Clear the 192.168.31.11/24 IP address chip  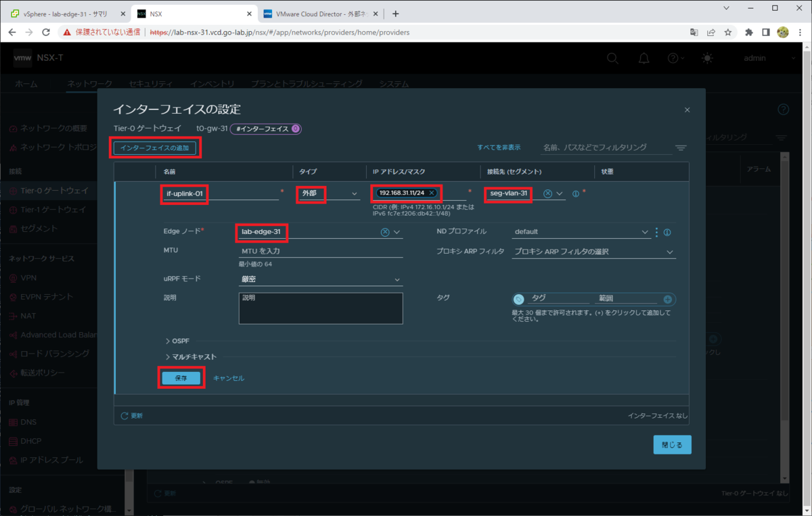[x=431, y=193]
